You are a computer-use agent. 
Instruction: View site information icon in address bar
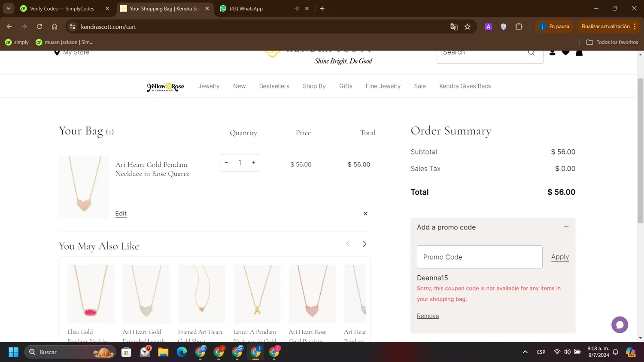[73, 27]
